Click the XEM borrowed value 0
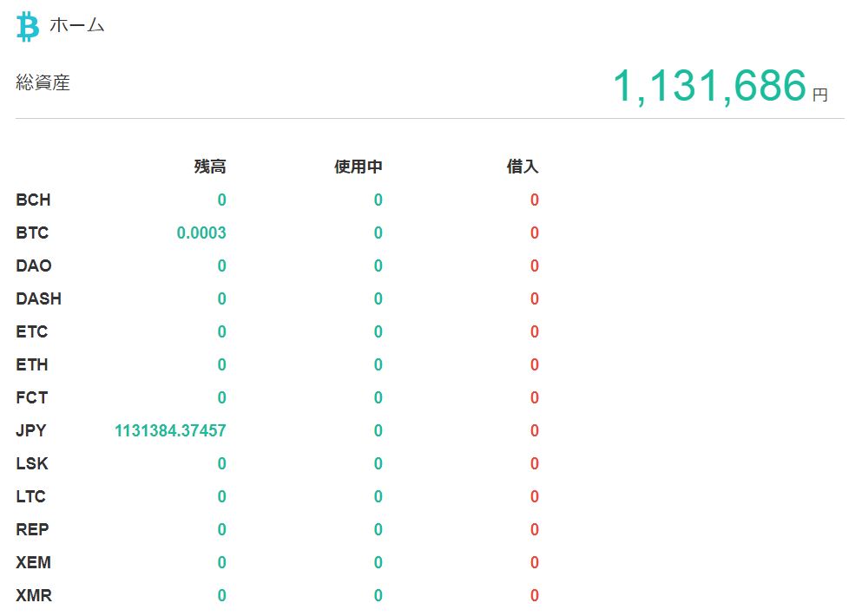 pyautogui.click(x=535, y=562)
